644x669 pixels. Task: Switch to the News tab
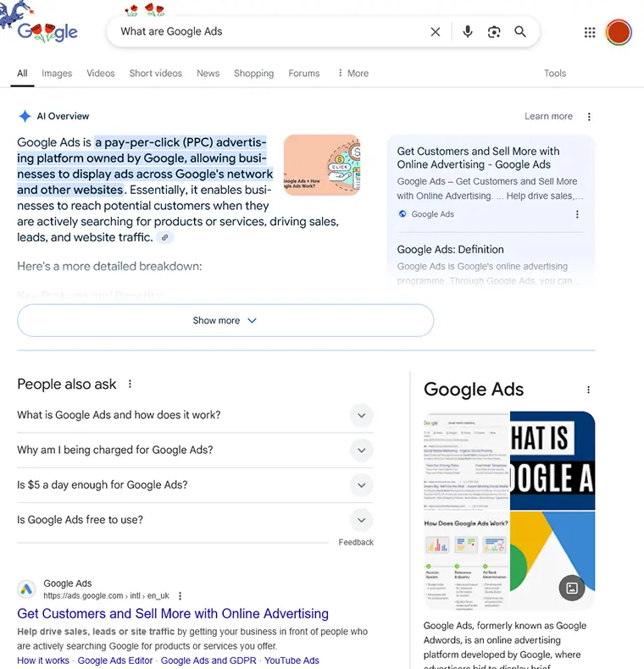(x=208, y=74)
